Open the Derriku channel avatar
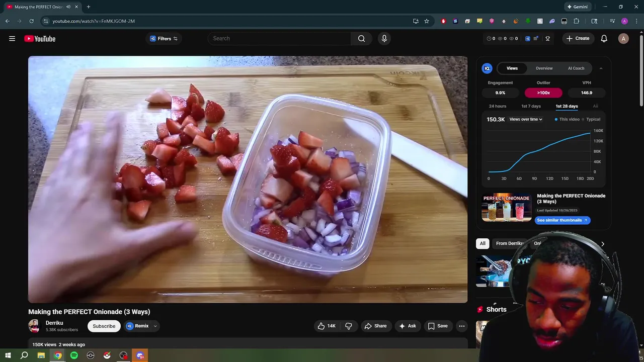 pyautogui.click(x=34, y=326)
